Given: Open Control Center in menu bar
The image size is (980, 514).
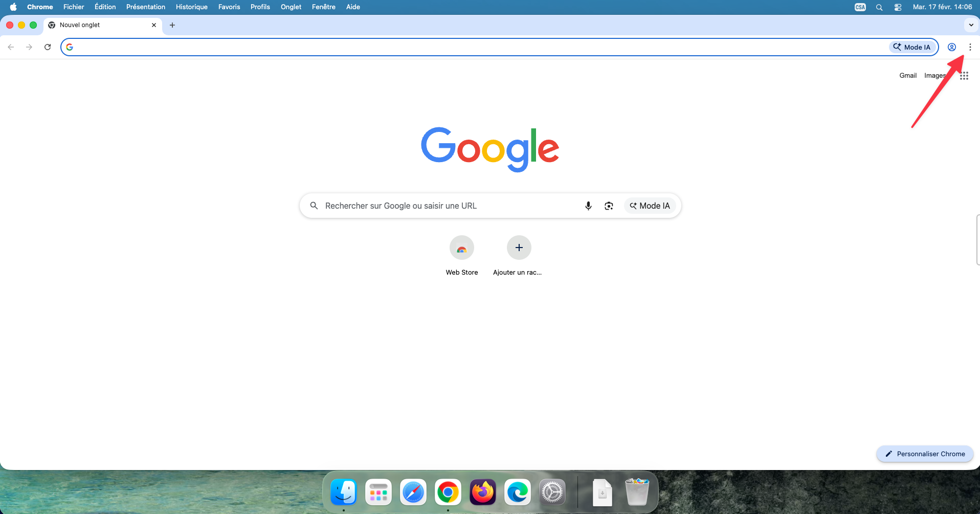Looking at the screenshot, I should pyautogui.click(x=898, y=7).
